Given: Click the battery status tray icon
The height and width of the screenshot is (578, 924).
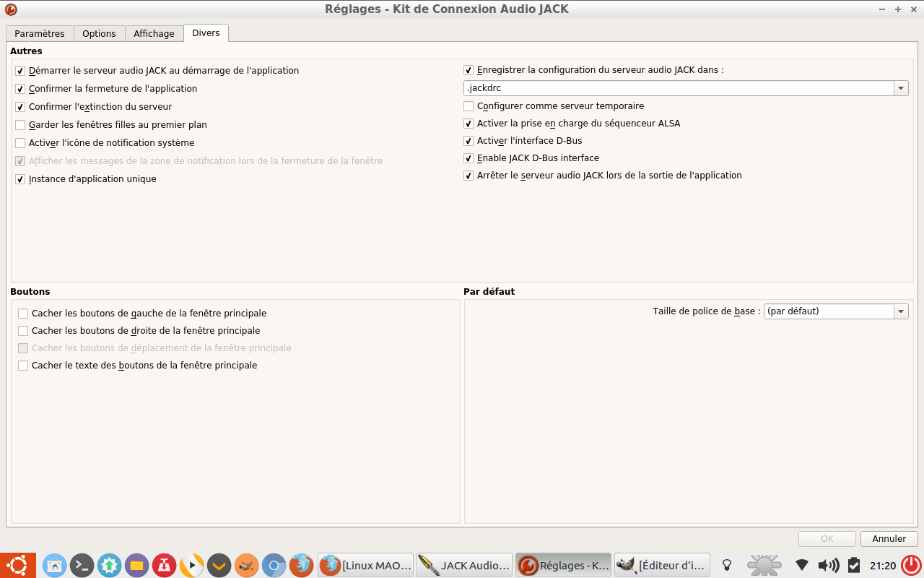Looking at the screenshot, I should point(854,565).
